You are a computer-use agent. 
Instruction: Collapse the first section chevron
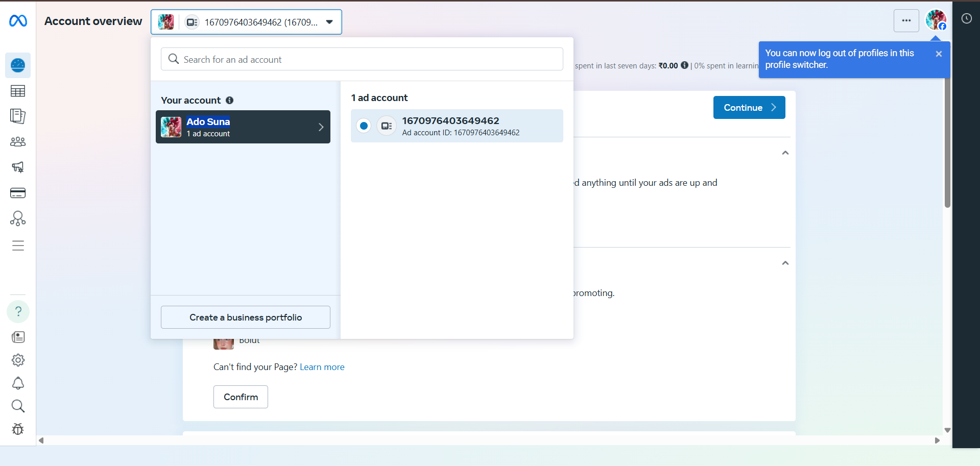(x=785, y=153)
